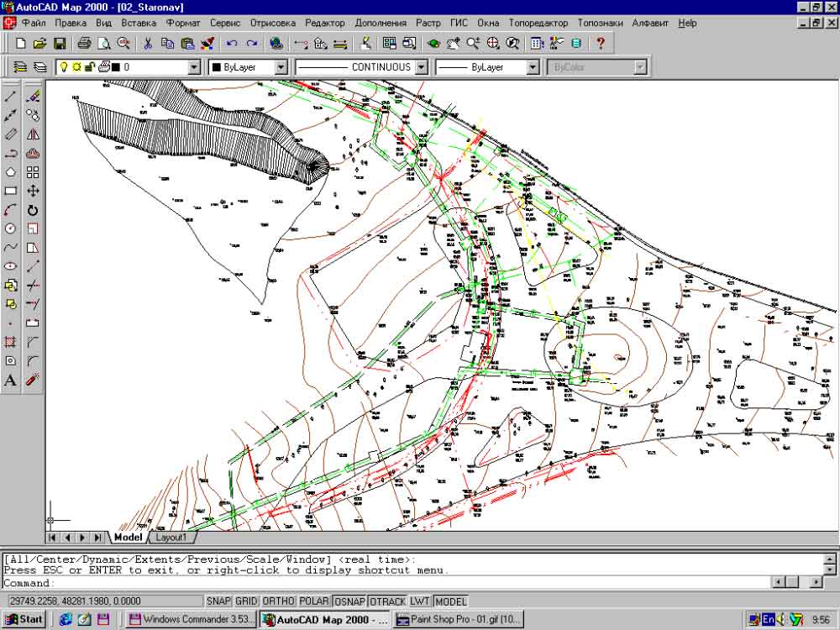
Task: Toggle ORTHO mode in status bar
Action: [278, 601]
